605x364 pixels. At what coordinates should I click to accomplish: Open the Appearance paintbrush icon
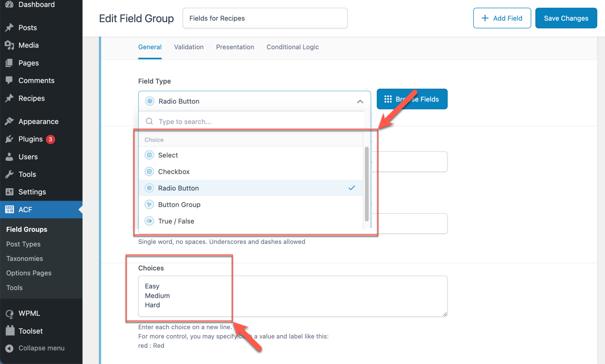click(10, 121)
